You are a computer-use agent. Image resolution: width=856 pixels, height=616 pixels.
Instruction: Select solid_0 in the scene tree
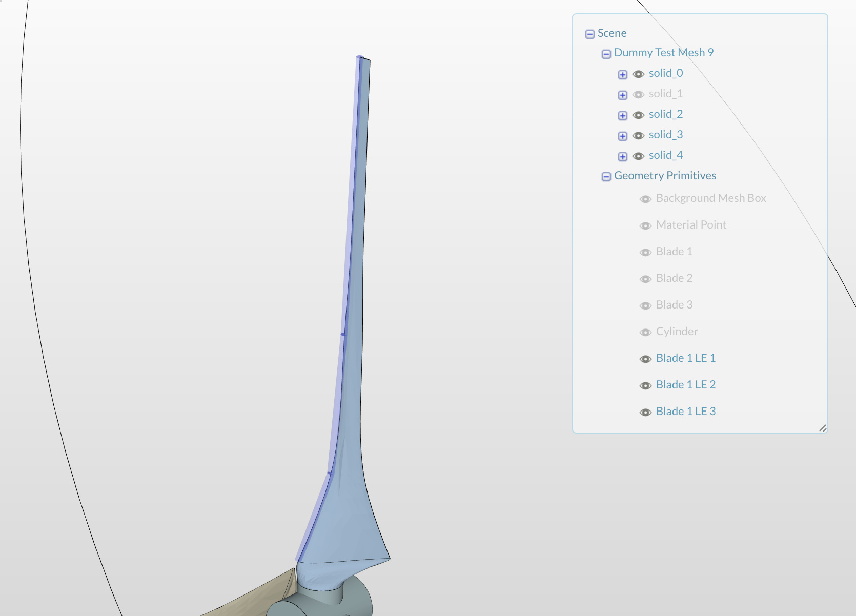coord(666,73)
